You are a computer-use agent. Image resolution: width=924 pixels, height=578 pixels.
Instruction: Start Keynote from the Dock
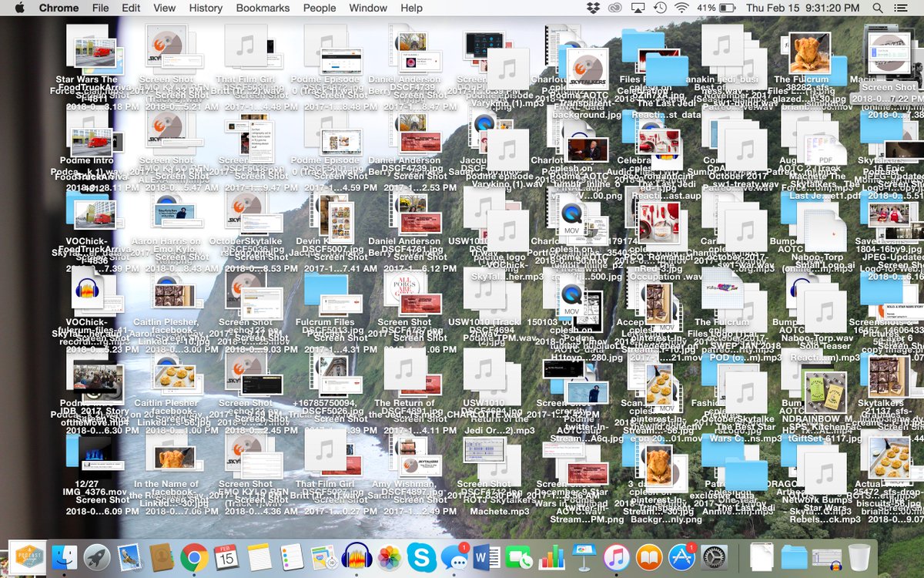[x=584, y=555]
